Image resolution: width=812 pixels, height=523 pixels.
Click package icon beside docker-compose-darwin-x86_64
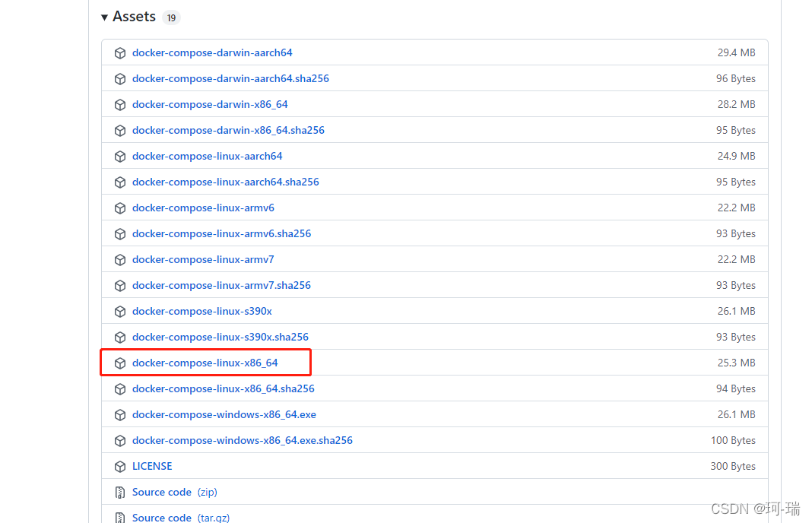coord(120,105)
